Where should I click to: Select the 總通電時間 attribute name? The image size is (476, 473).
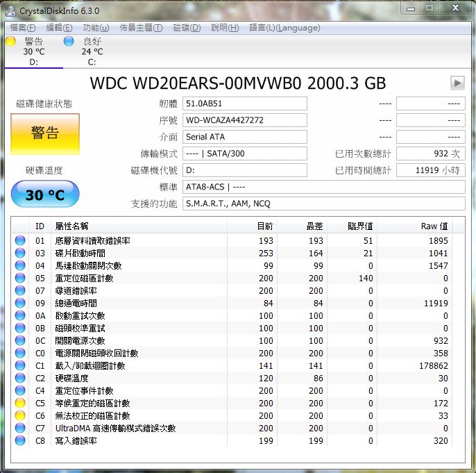[76, 304]
